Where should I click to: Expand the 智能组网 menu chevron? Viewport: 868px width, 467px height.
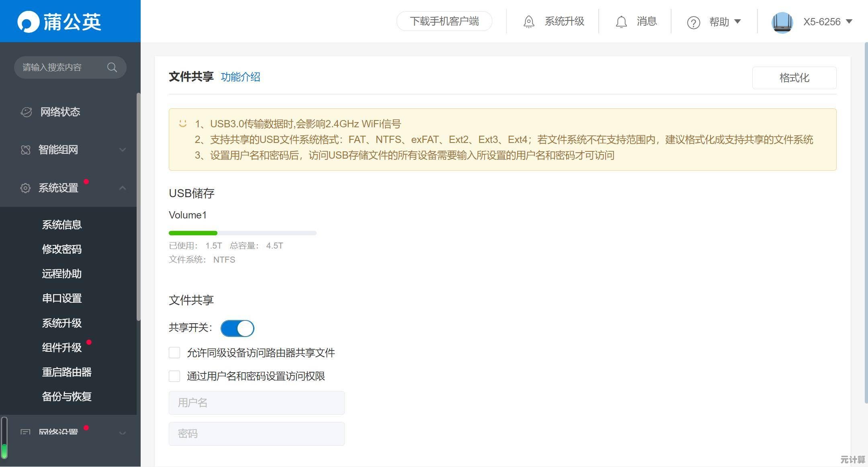point(123,150)
